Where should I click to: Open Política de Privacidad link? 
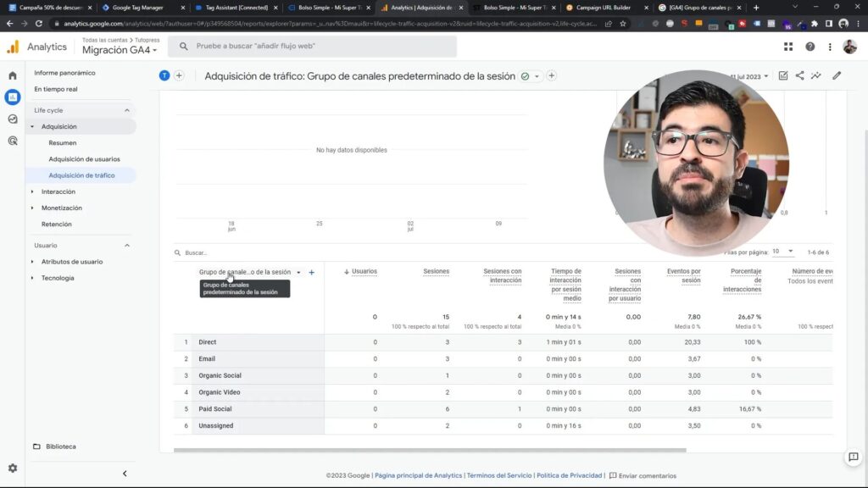pos(569,476)
